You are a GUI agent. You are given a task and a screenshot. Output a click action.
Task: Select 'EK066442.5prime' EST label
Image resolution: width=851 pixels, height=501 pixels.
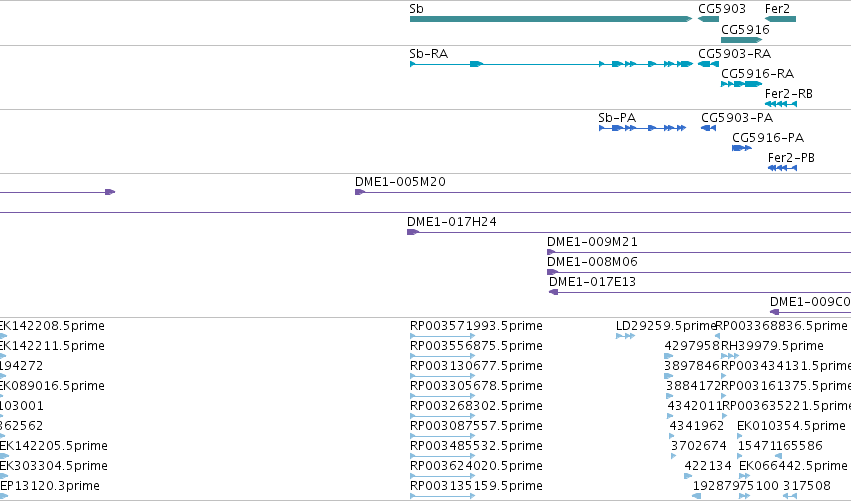[x=793, y=466]
